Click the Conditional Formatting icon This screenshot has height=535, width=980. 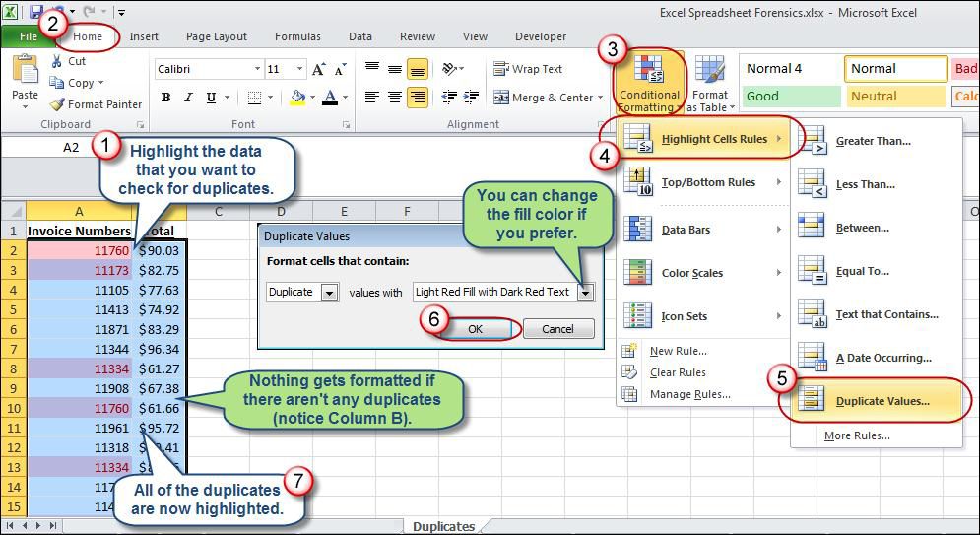coord(649,69)
